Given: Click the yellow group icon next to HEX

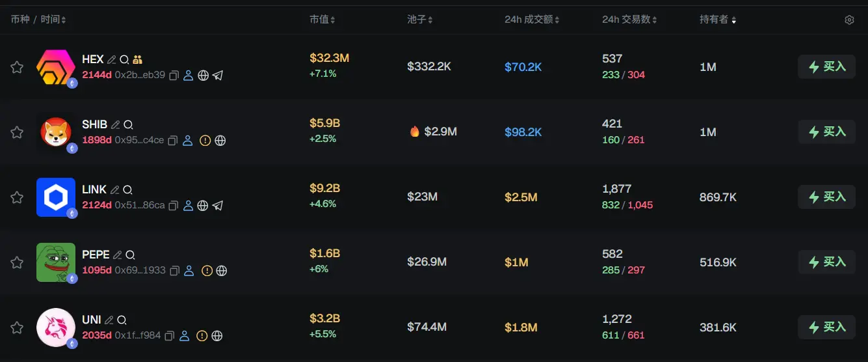Looking at the screenshot, I should (137, 60).
